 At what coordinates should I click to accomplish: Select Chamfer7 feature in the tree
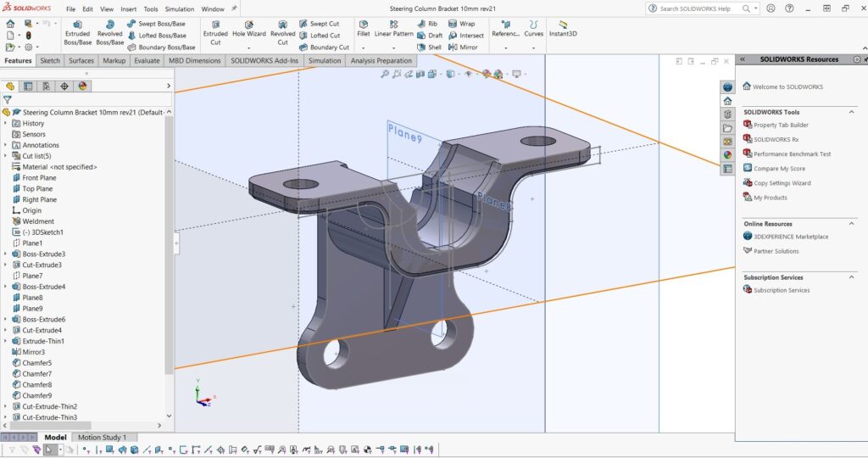click(x=32, y=374)
